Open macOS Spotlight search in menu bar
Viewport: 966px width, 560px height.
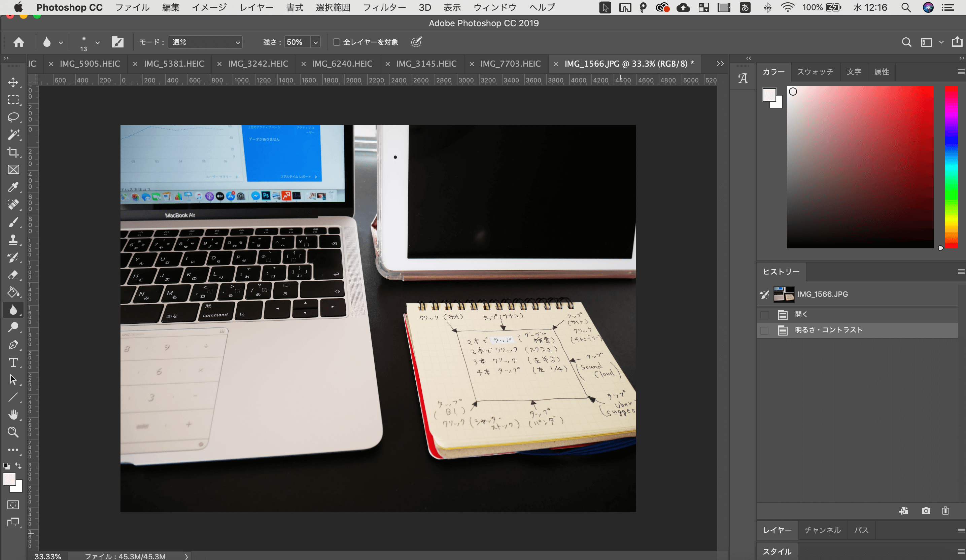[906, 7]
